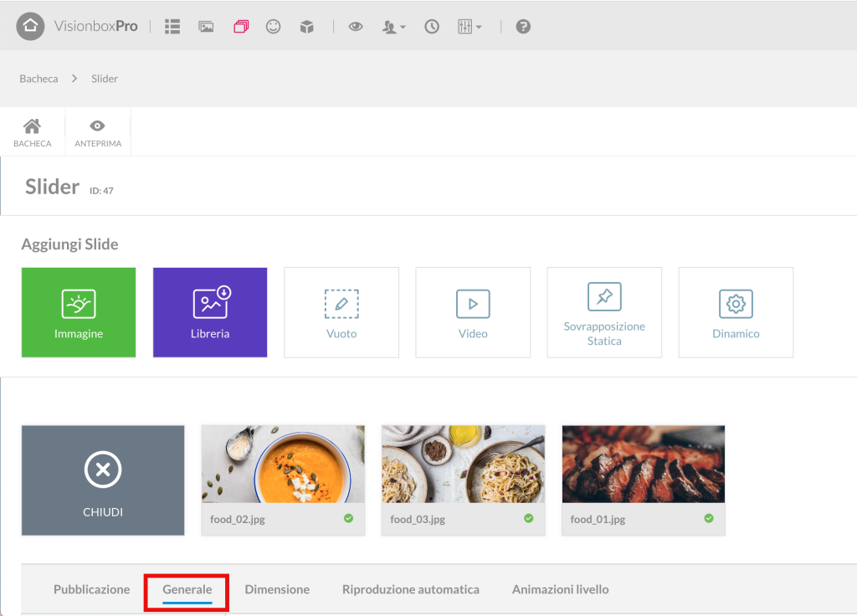The width and height of the screenshot is (857, 616).
Task: Click the food_02.jpg file name
Action: (x=238, y=519)
